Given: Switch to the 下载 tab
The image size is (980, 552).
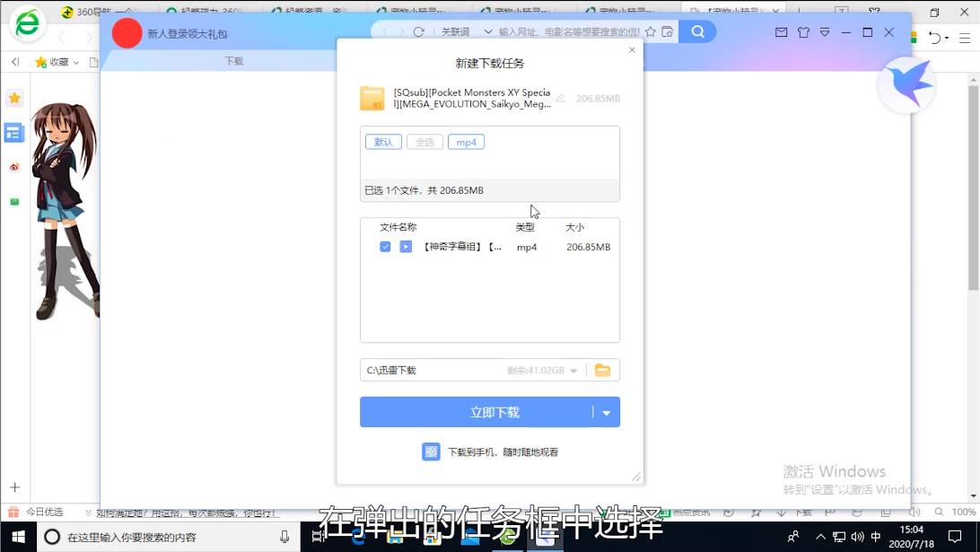Looking at the screenshot, I should click(x=233, y=61).
